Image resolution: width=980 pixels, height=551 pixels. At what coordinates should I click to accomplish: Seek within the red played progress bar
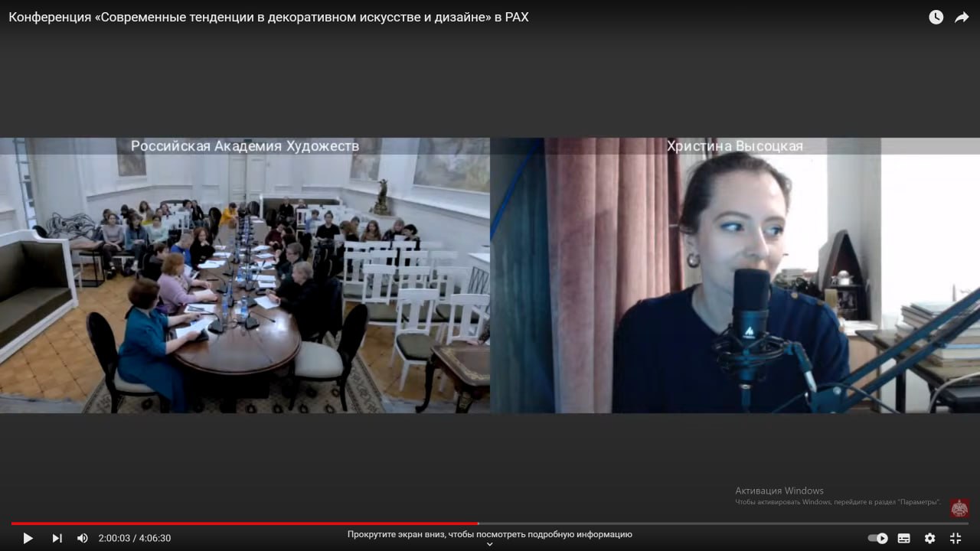pos(245,523)
